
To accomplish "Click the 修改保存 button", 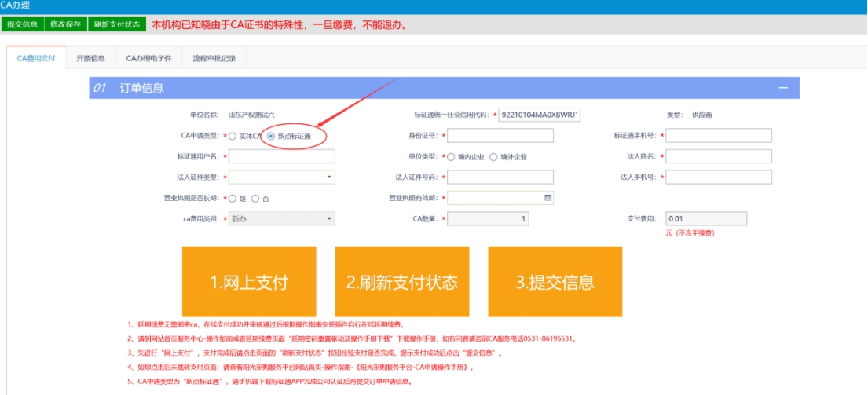I will tap(65, 24).
